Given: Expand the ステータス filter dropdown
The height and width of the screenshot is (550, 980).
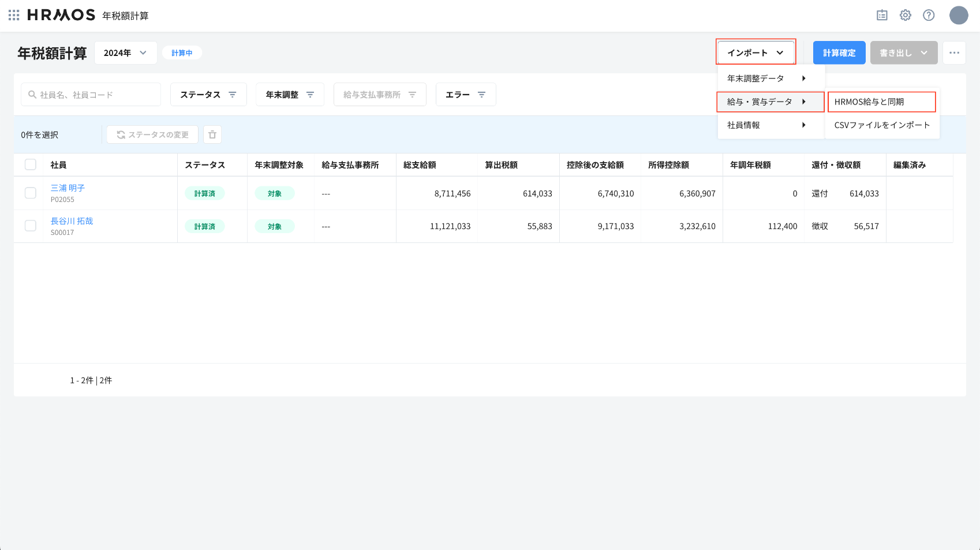Looking at the screenshot, I should coord(208,95).
